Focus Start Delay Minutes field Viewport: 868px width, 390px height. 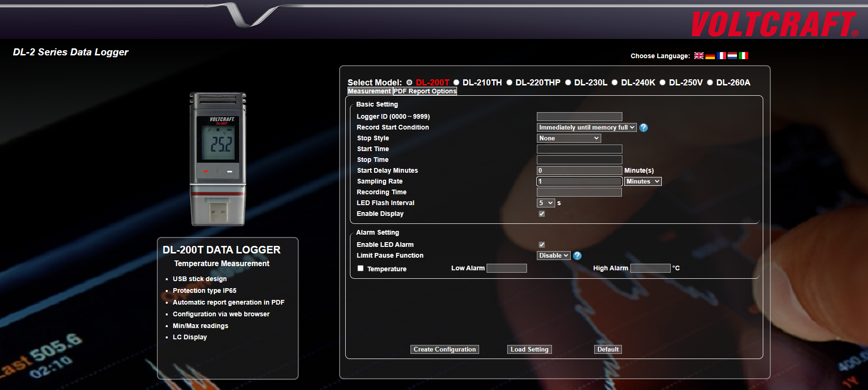pyautogui.click(x=579, y=170)
